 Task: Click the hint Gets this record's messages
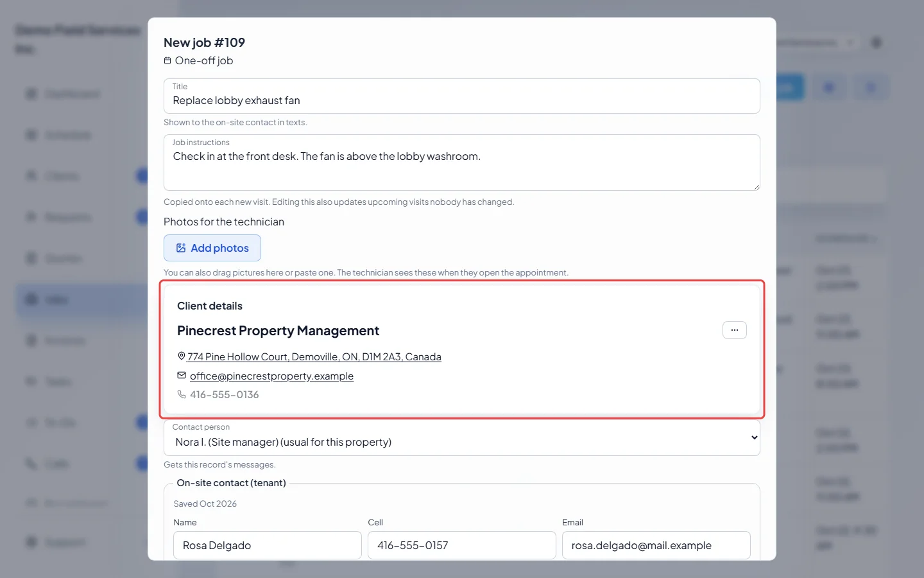click(219, 465)
